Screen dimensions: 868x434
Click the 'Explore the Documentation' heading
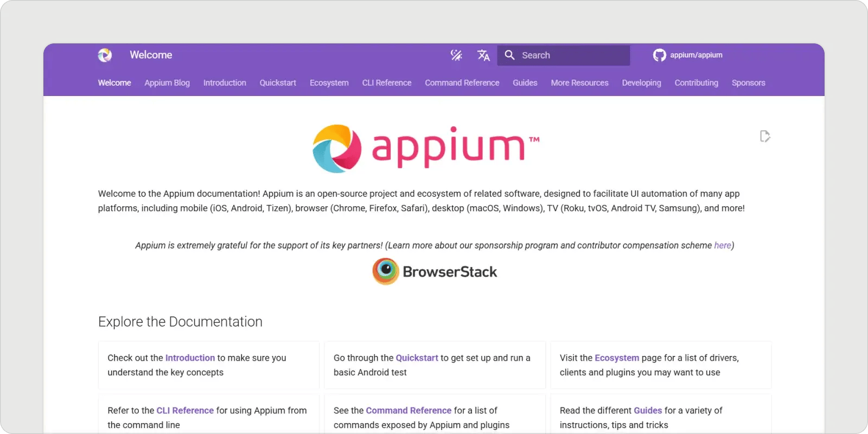click(x=180, y=322)
